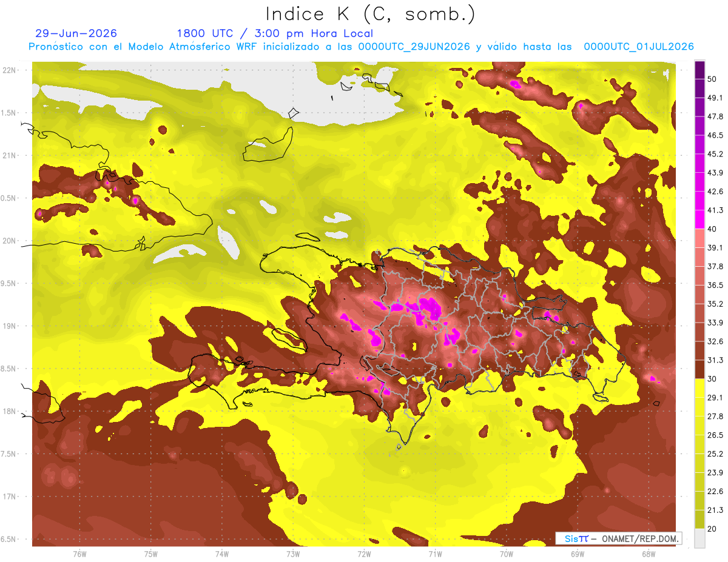
Task: Click the "32.6" color scale value
Action: pos(715,341)
